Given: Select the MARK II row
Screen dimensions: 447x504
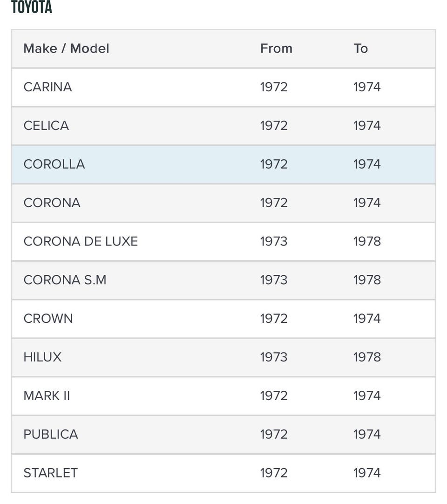Looking at the screenshot, I should tap(47, 396).
